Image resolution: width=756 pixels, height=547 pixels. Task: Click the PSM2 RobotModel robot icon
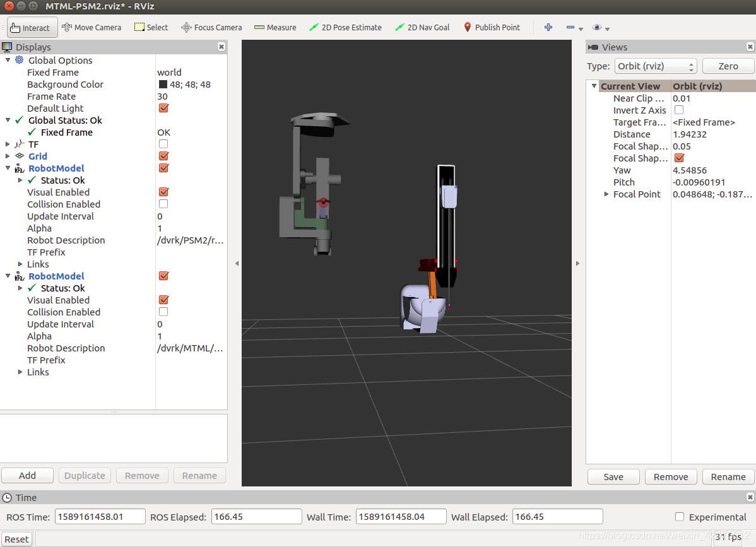pyautogui.click(x=20, y=168)
